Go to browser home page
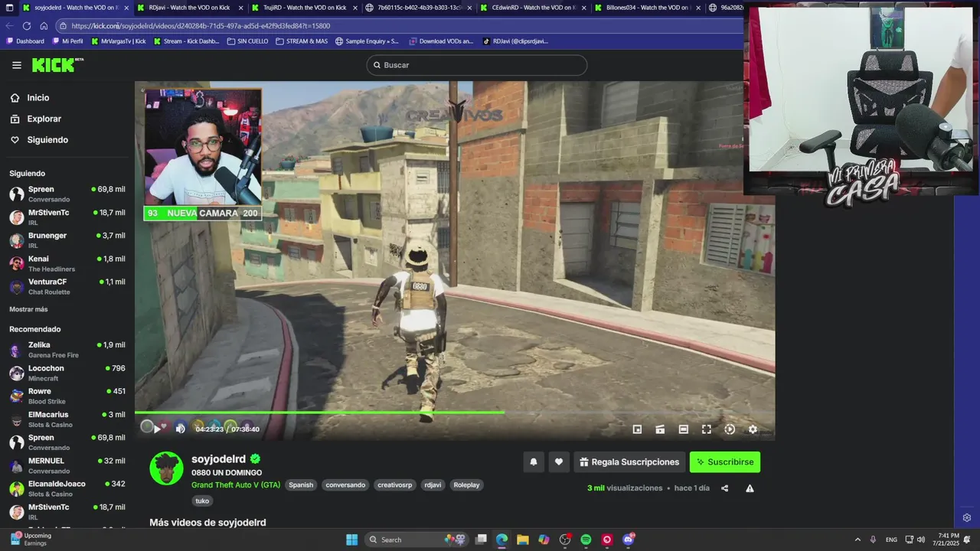The height and width of the screenshot is (551, 980). (44, 25)
